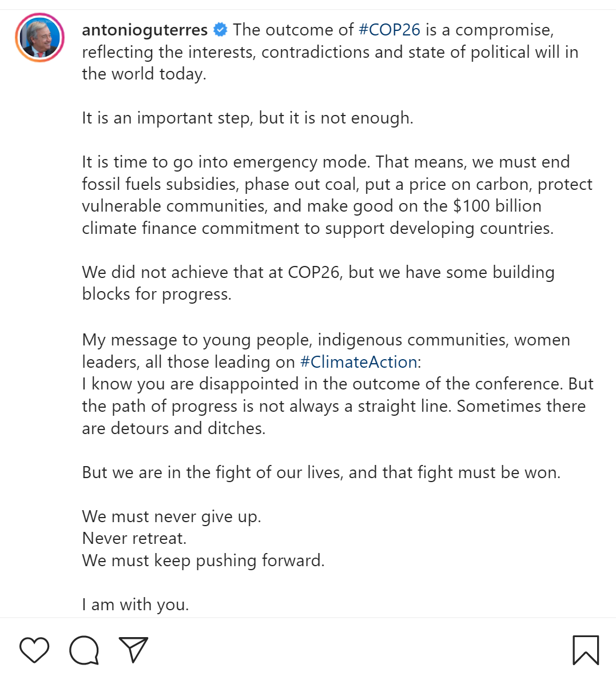Click the 'detours and ditches' phrase
The image size is (616, 684).
pyautogui.click(x=188, y=428)
